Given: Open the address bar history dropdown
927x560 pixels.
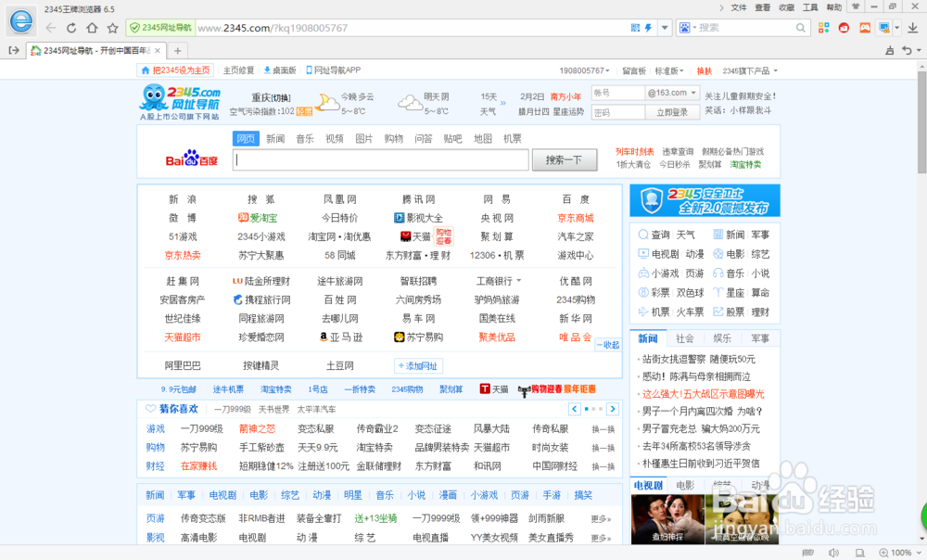Looking at the screenshot, I should pos(665,28).
